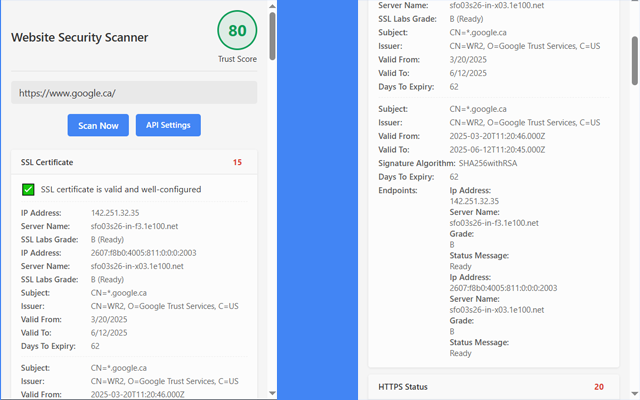
Task: Click the 'Trust Score' caption under the circle
Action: pos(237,59)
